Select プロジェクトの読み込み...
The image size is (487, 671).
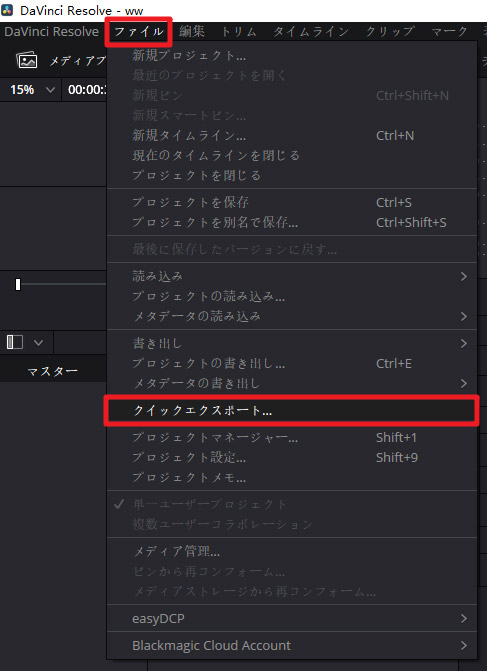[x=291, y=296]
